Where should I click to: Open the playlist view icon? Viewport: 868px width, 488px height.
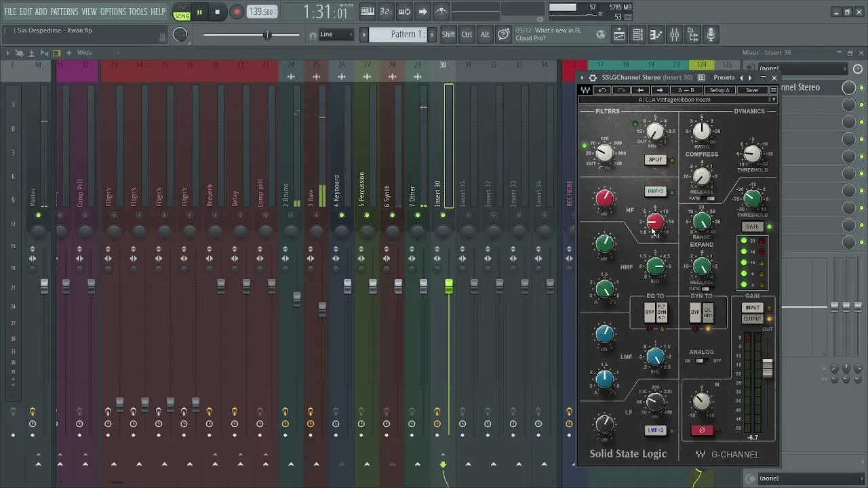[x=620, y=35]
